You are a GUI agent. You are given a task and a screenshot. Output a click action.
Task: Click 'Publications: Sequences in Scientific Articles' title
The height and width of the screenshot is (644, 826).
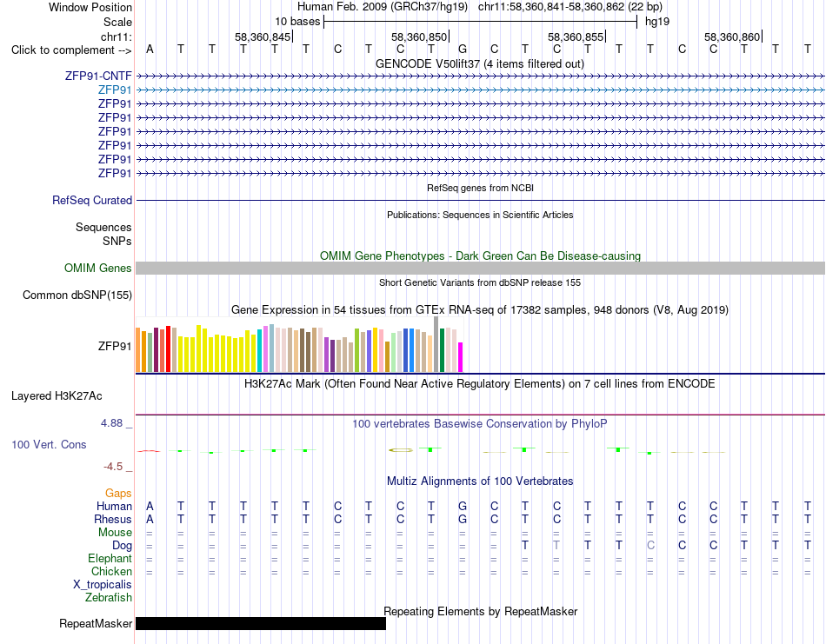(480, 215)
